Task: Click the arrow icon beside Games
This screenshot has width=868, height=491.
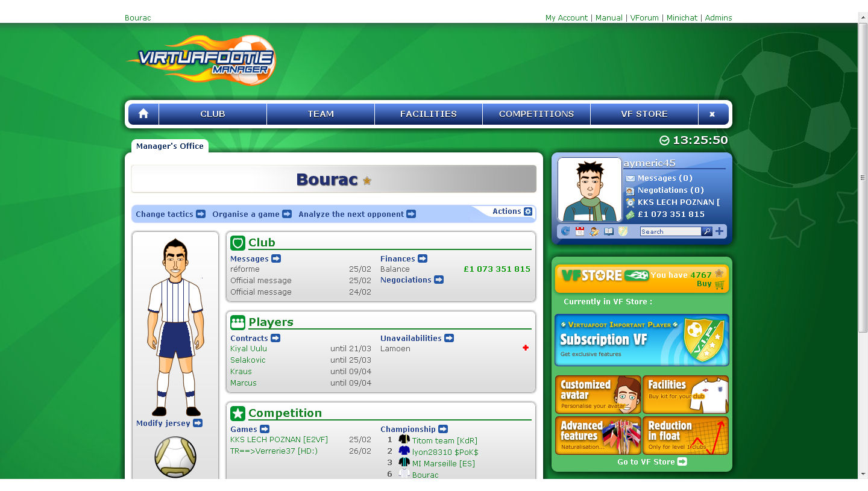Action: pos(265,429)
